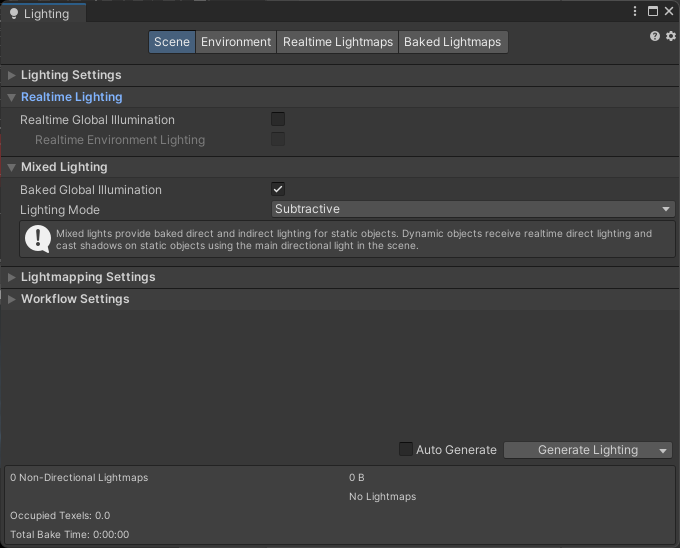The height and width of the screenshot is (548, 680).
Task: Click the lightbulb icon on Lighting tab
Action: (14, 14)
